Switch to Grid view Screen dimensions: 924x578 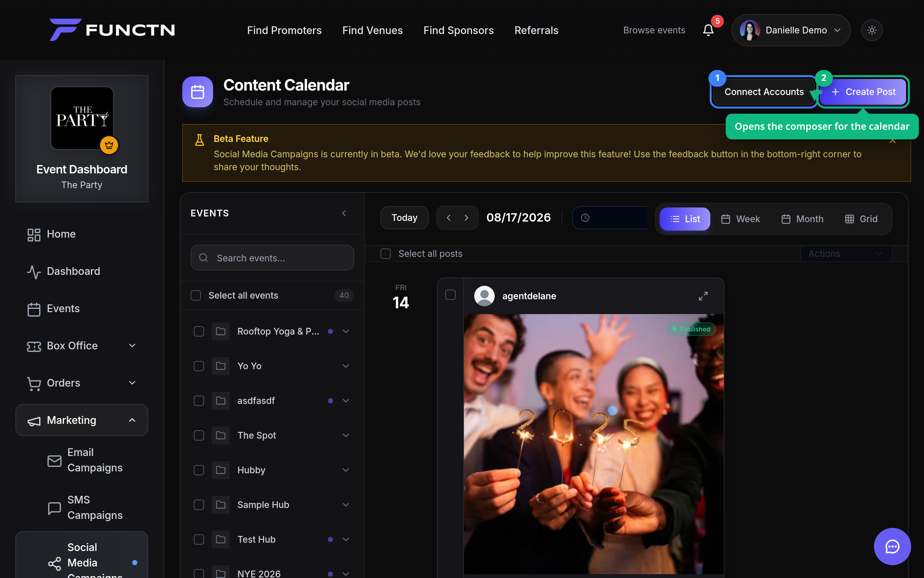[861, 219]
